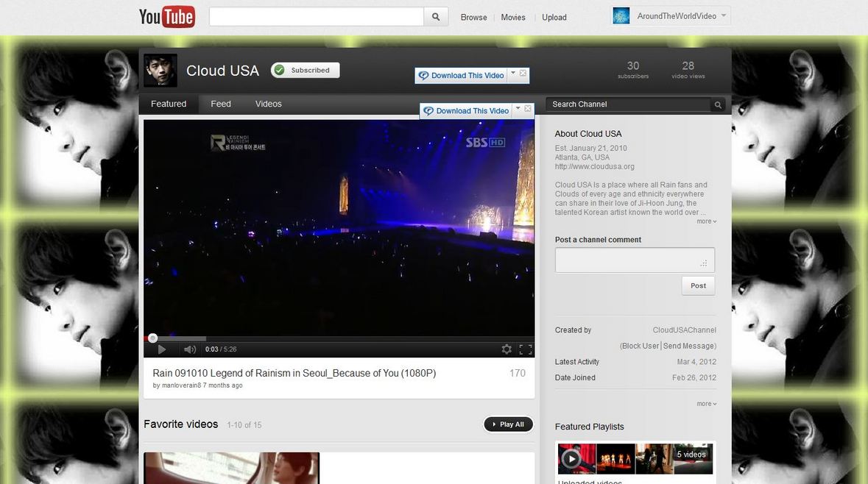Click the 170 view count

tap(517, 374)
